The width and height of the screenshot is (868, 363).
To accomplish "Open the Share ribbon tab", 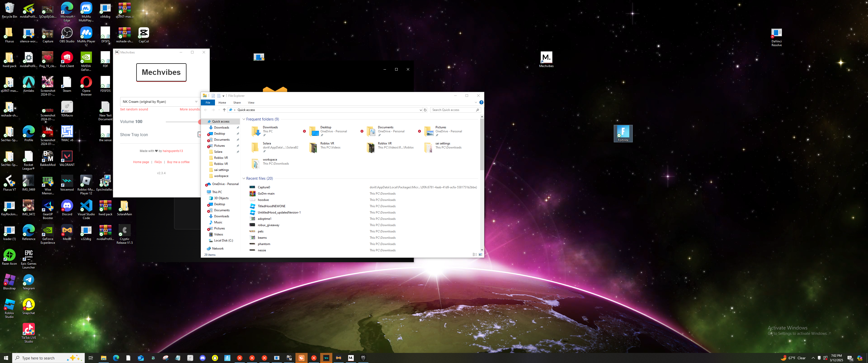I will pyautogui.click(x=237, y=103).
